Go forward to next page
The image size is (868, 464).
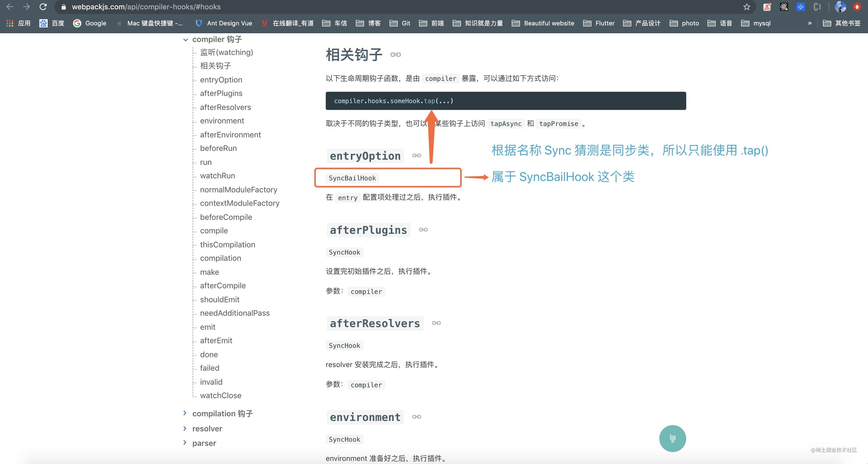pos(26,7)
